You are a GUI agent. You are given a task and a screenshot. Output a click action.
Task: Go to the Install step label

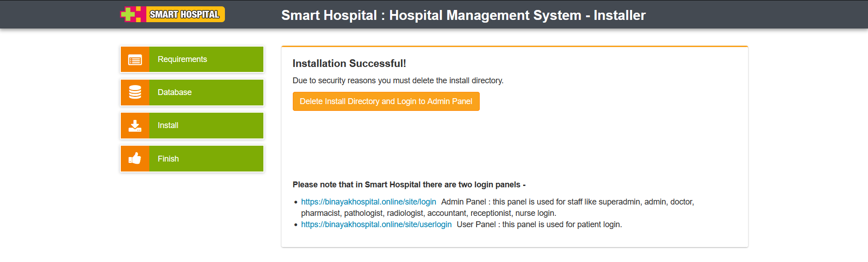168,125
